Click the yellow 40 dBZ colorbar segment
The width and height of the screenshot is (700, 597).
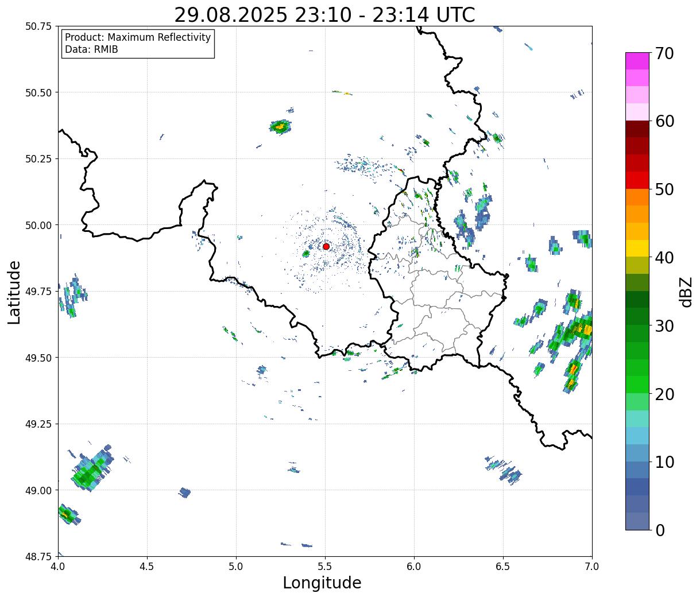click(x=637, y=248)
